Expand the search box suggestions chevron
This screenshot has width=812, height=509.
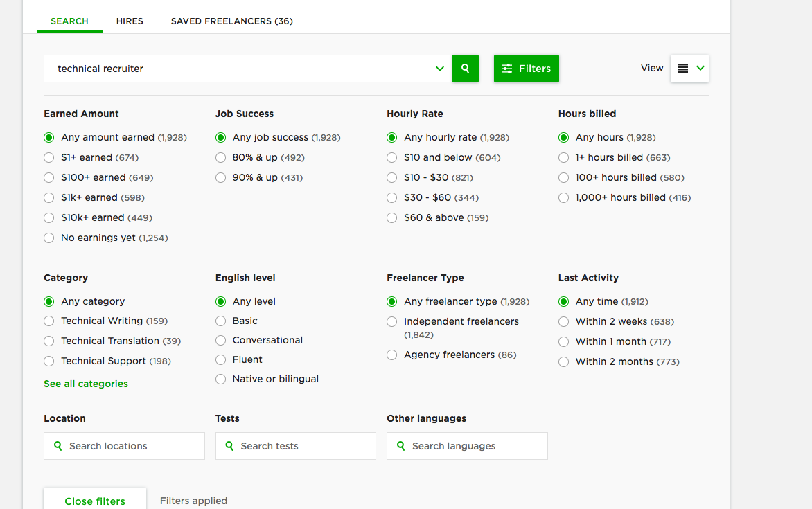(439, 69)
